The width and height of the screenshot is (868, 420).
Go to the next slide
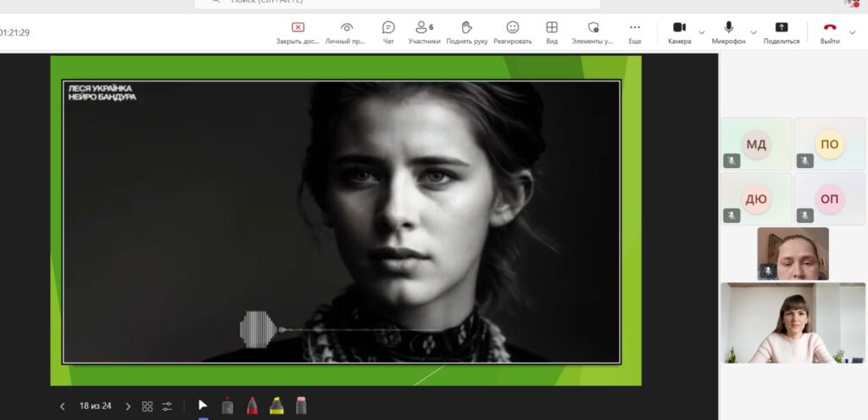tap(128, 406)
